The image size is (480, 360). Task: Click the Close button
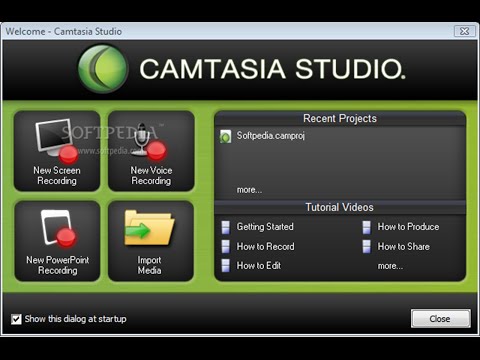441,319
